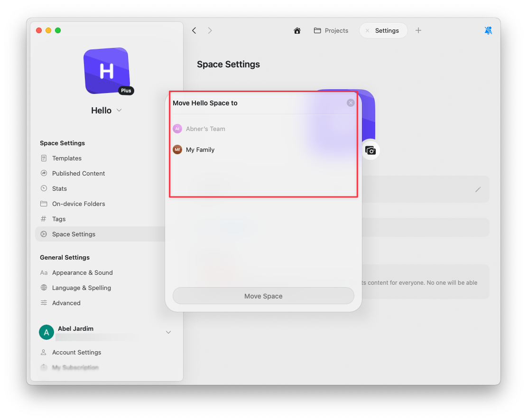Select Space Settings sidebar item

100,234
